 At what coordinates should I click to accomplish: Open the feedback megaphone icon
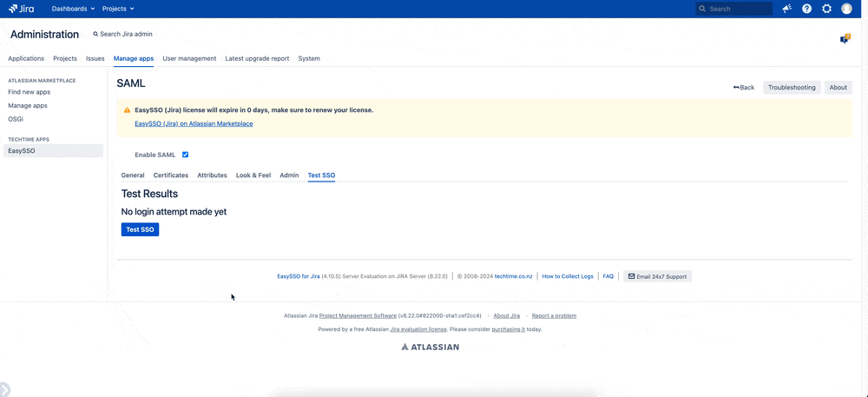coord(786,9)
